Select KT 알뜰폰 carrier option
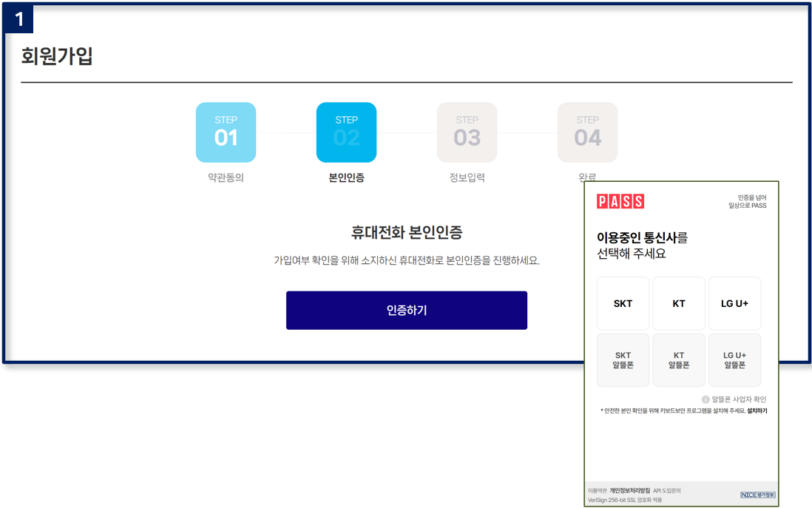812x508 pixels. (679, 360)
